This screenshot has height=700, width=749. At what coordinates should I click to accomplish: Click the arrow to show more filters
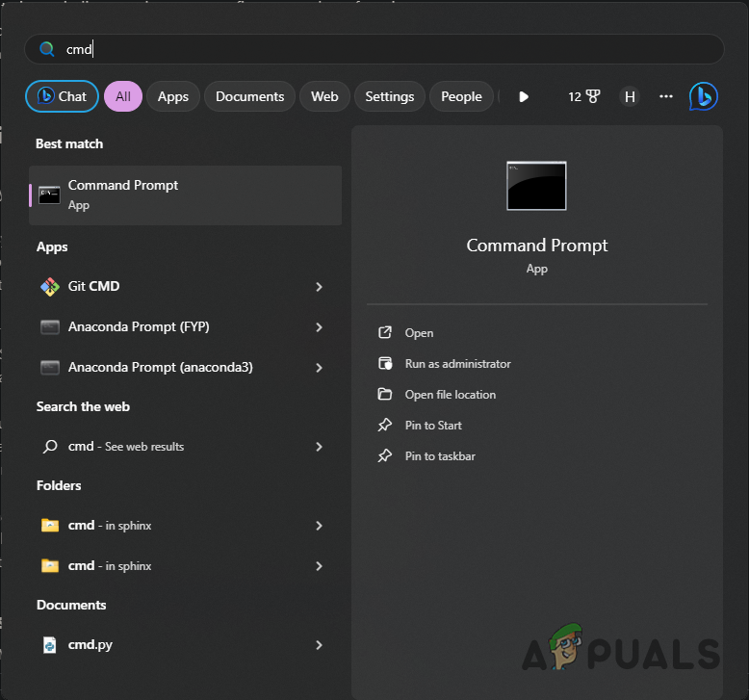click(524, 97)
